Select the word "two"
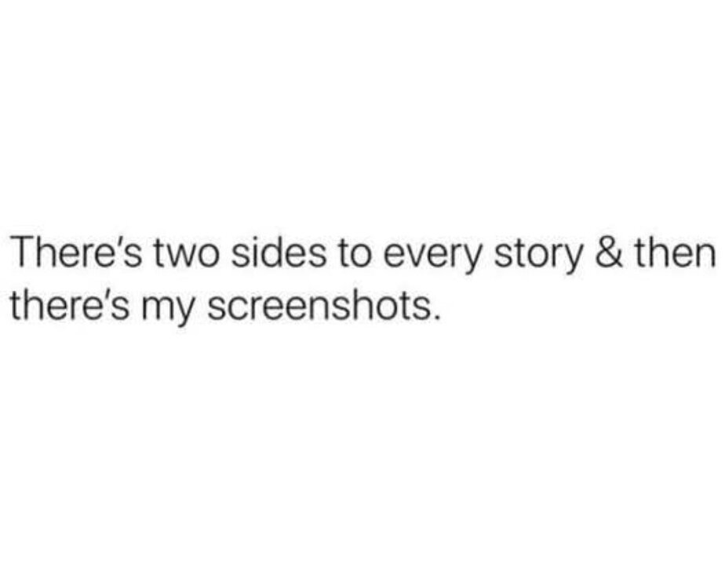Viewport: 725px width, 588px height. (188, 255)
